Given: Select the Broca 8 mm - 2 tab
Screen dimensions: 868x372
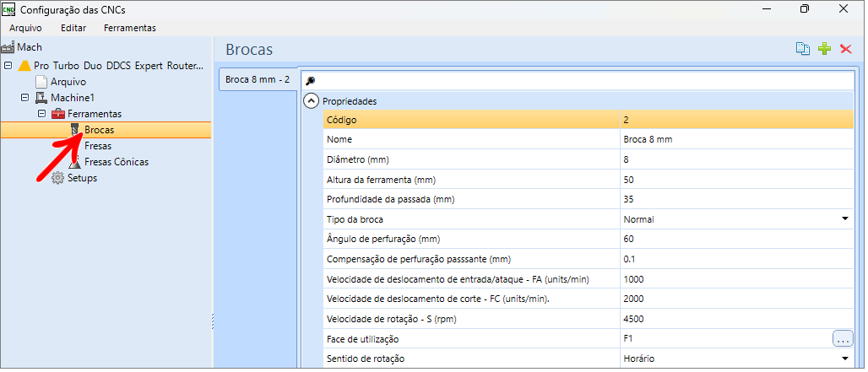Looking at the screenshot, I should point(258,79).
